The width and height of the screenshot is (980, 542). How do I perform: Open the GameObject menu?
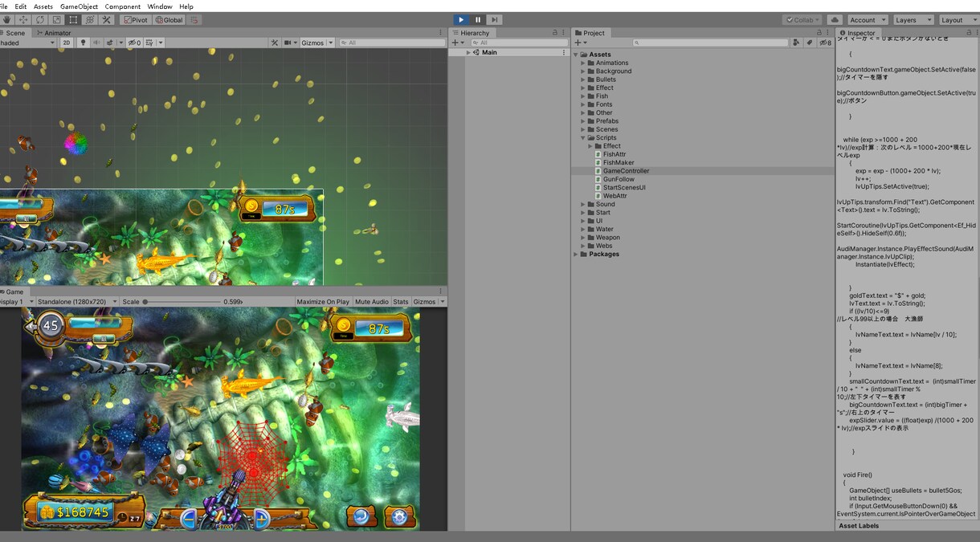(x=79, y=6)
